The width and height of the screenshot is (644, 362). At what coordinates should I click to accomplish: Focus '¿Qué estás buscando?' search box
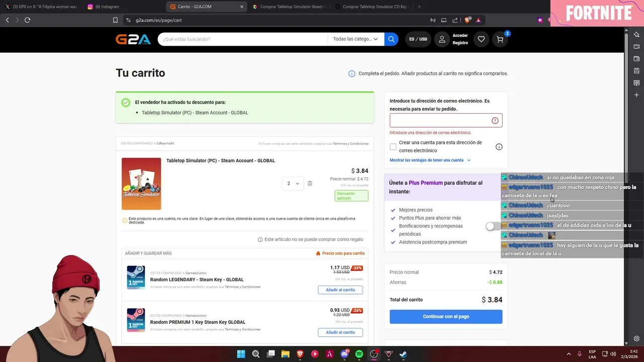[x=243, y=39]
